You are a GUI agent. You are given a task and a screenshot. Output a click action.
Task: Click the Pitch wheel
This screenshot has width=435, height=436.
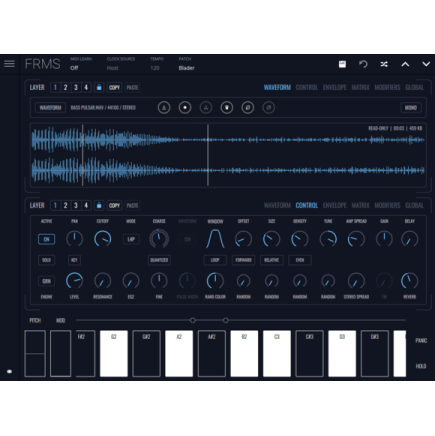(35, 354)
